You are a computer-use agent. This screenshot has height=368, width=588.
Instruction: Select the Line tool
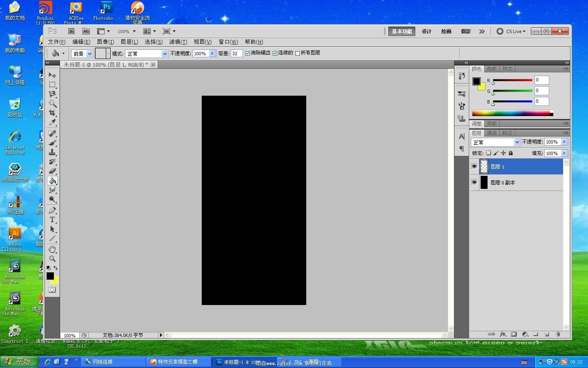point(52,238)
